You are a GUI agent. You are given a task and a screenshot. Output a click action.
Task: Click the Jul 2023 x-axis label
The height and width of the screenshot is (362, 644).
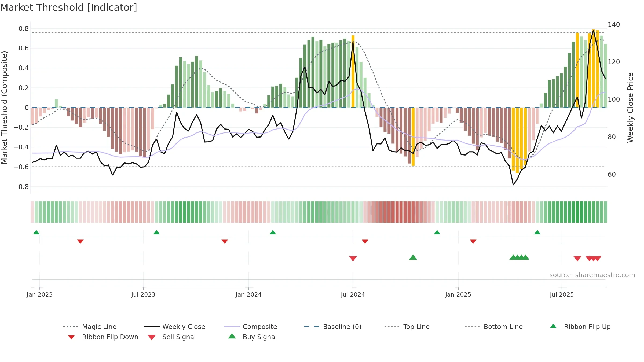(x=143, y=294)
